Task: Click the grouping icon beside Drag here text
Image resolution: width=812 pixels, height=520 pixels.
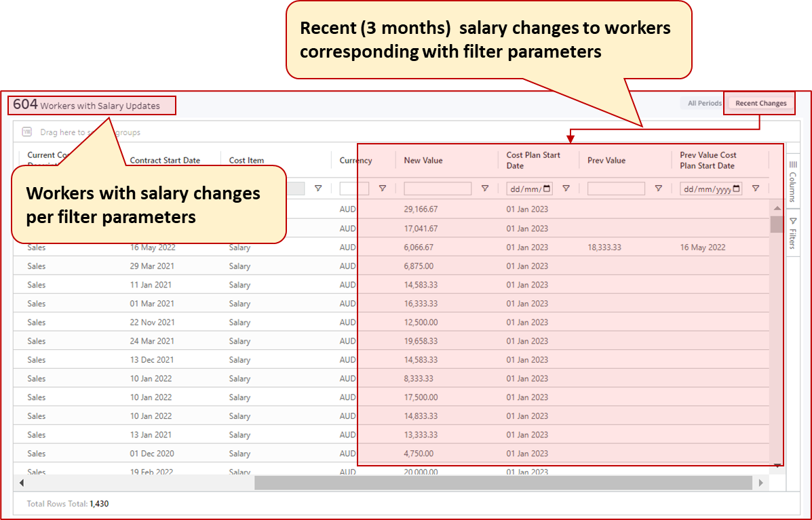Action: click(27, 132)
